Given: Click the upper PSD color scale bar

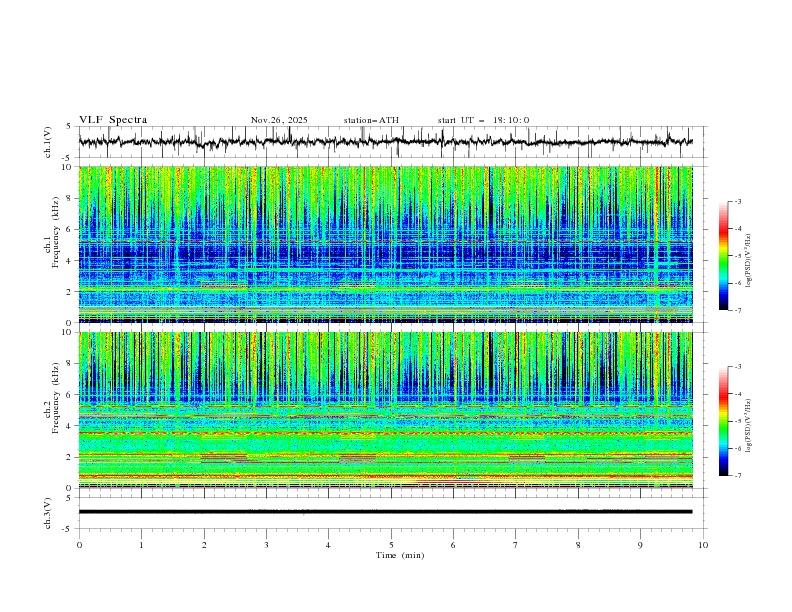Looking at the screenshot, I should click(x=724, y=256).
